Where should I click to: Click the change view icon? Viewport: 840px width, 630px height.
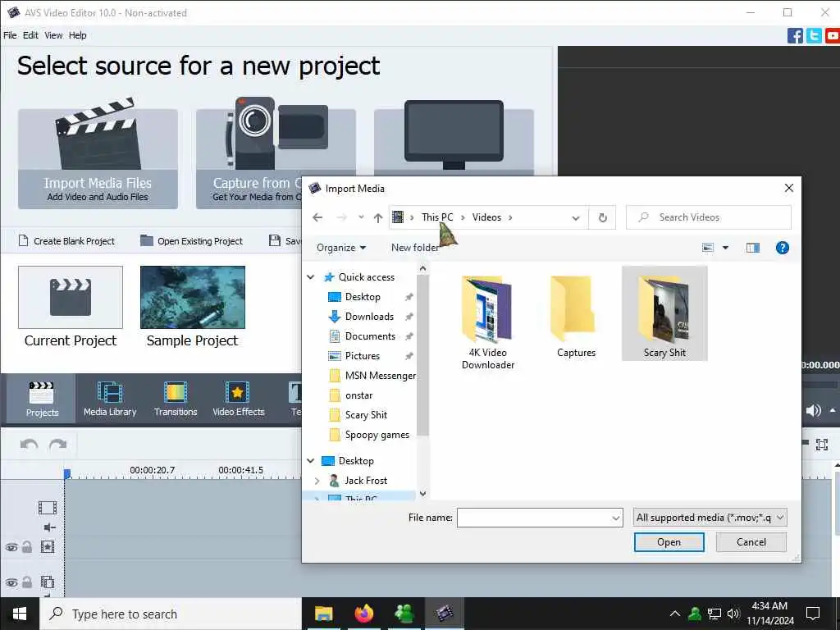tap(708, 248)
